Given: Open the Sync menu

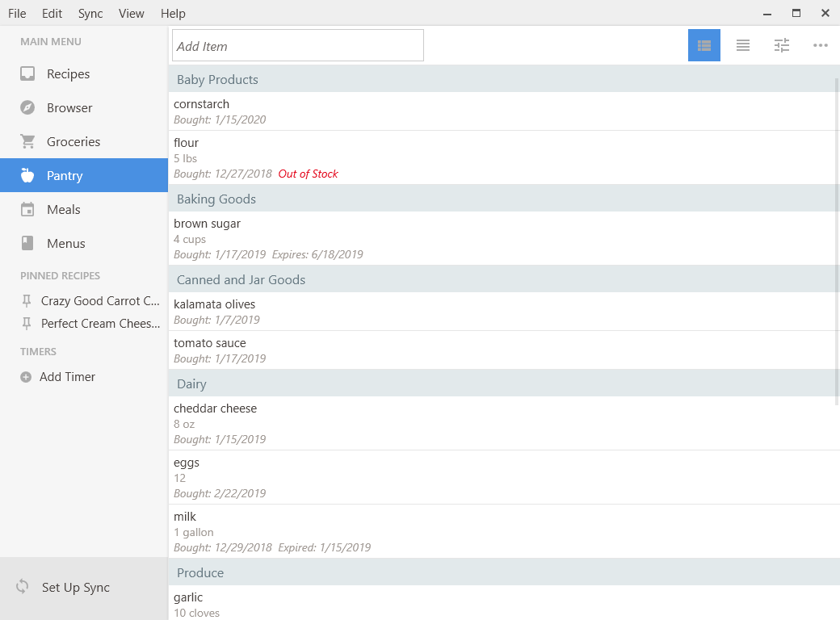Looking at the screenshot, I should pyautogui.click(x=90, y=14).
